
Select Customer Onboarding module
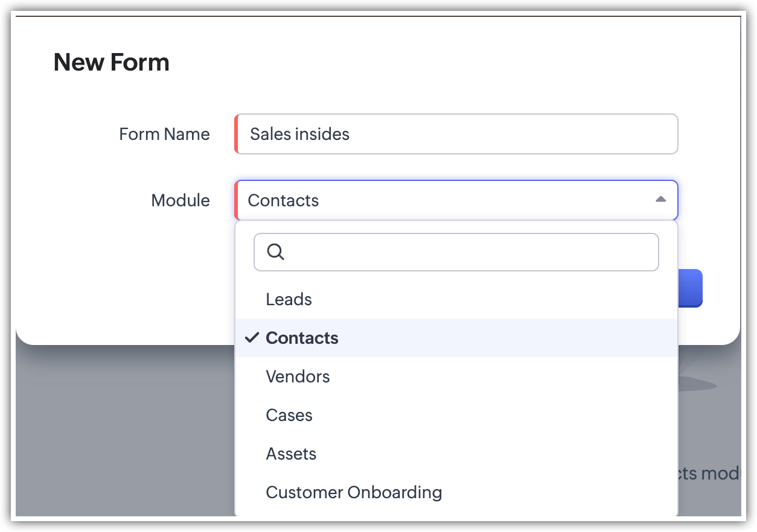[x=354, y=492]
